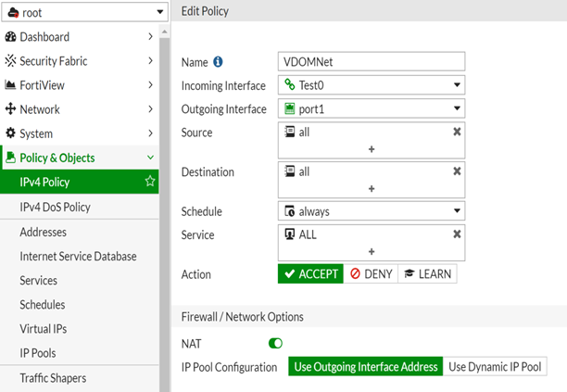The width and height of the screenshot is (567, 392).
Task: Remove the ALL entry from Service
Action: 456,234
